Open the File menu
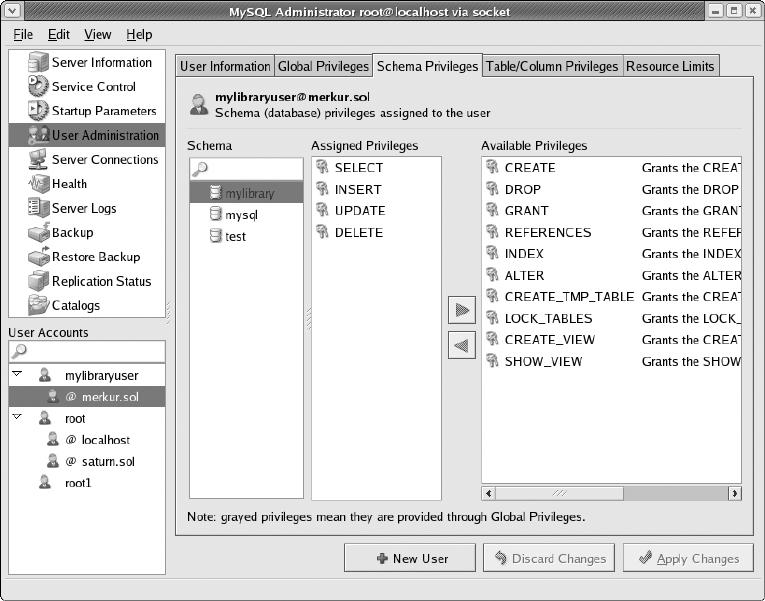 click(x=23, y=35)
